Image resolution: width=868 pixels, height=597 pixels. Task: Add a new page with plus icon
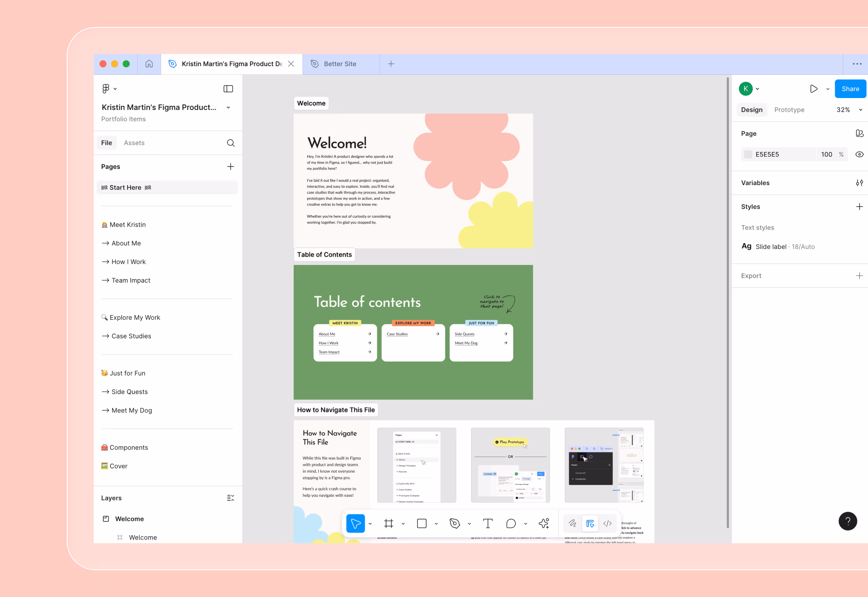[x=230, y=166]
